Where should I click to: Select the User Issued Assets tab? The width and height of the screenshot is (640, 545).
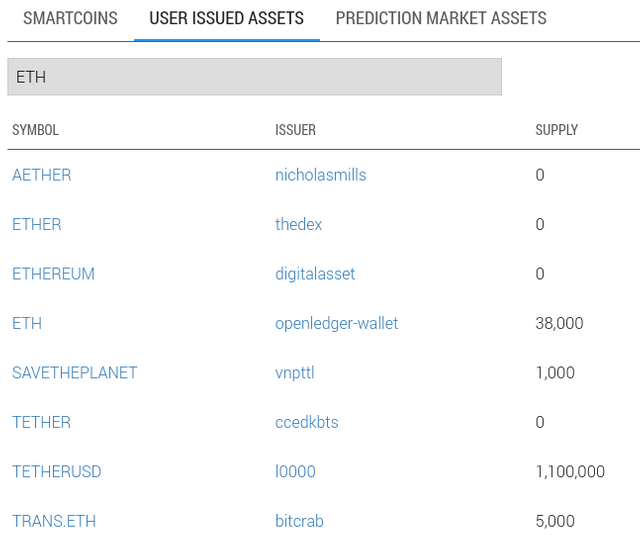tap(227, 18)
